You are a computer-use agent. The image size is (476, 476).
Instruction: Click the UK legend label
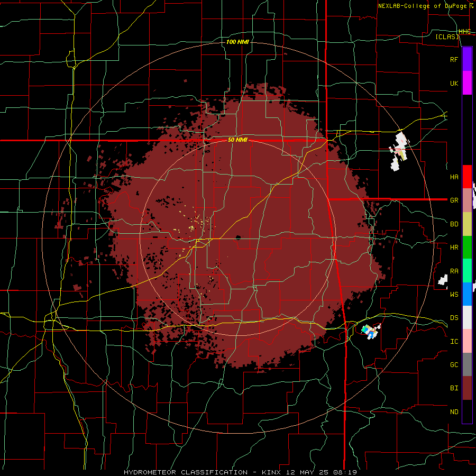(x=454, y=83)
